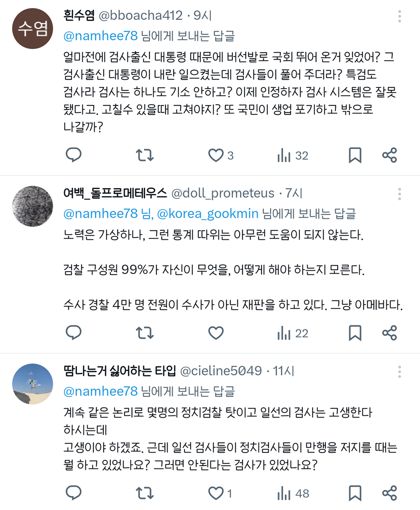Open more options for @bboacha412 tweet
Screen dimensions: 420x510
point(399,16)
